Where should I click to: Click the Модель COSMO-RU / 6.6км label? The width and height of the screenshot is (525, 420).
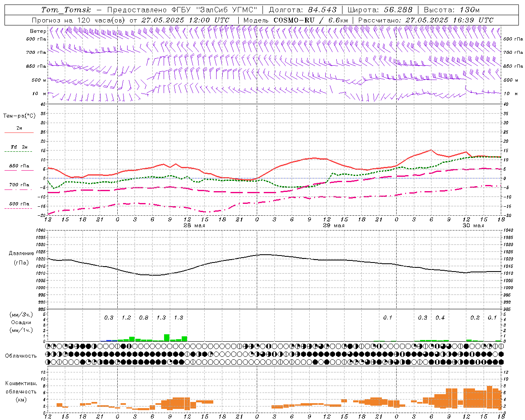coord(296,20)
